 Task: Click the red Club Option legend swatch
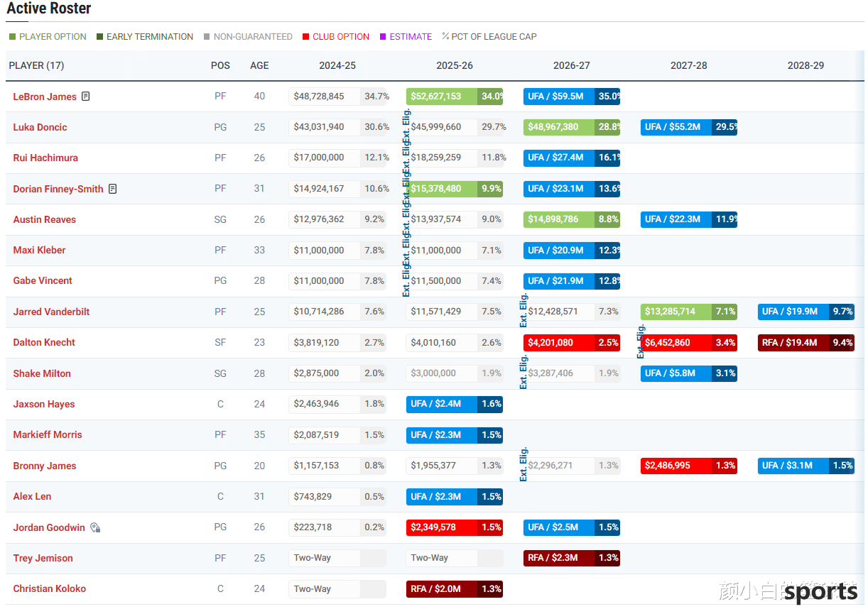pos(305,37)
